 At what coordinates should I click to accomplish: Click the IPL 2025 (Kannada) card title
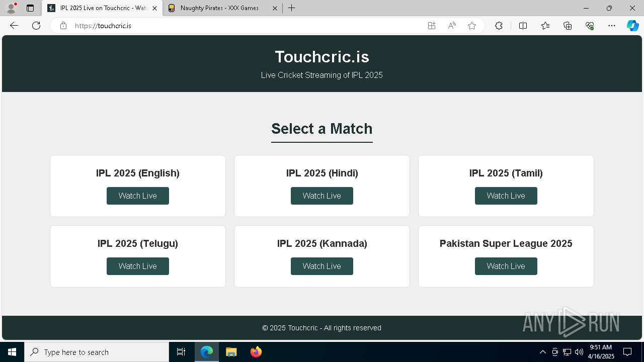[322, 243]
